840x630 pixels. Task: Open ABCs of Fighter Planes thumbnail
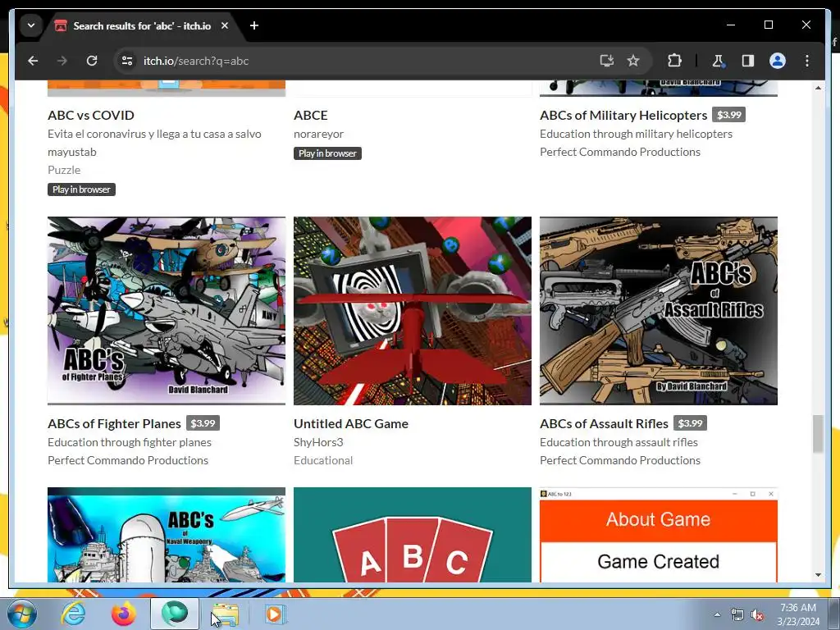coord(167,311)
